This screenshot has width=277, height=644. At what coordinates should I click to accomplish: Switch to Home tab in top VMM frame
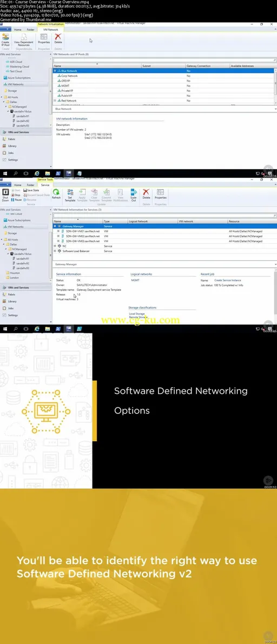tap(18, 30)
